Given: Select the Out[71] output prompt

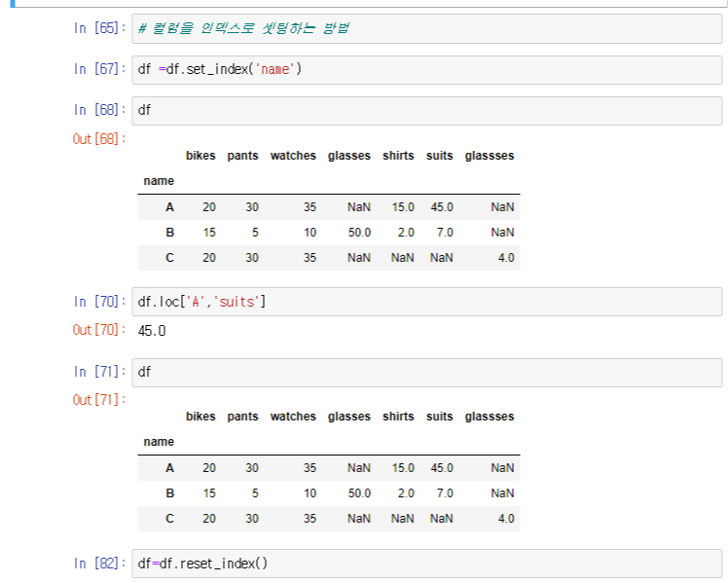Looking at the screenshot, I should click(x=99, y=400).
